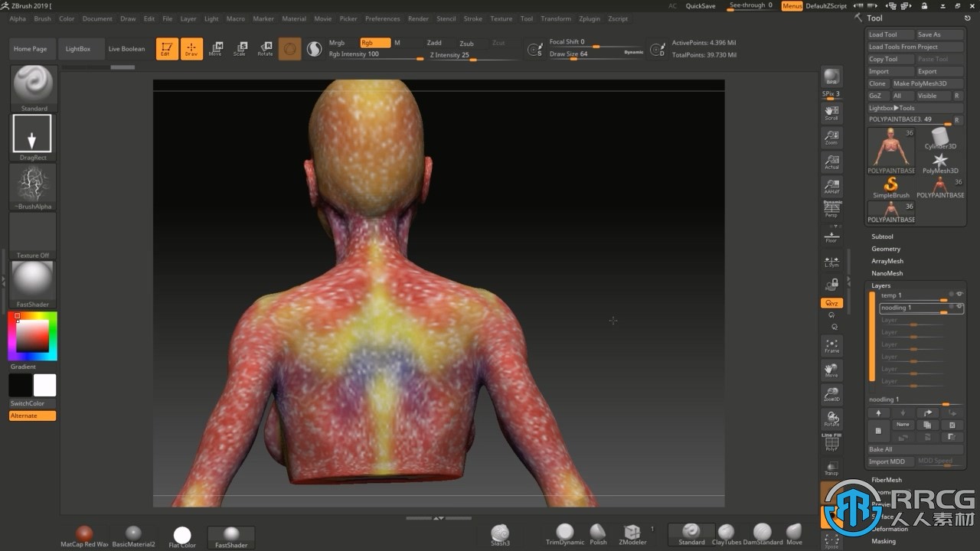980x551 pixels.
Task: Expand the FiberMesh palette
Action: (887, 480)
